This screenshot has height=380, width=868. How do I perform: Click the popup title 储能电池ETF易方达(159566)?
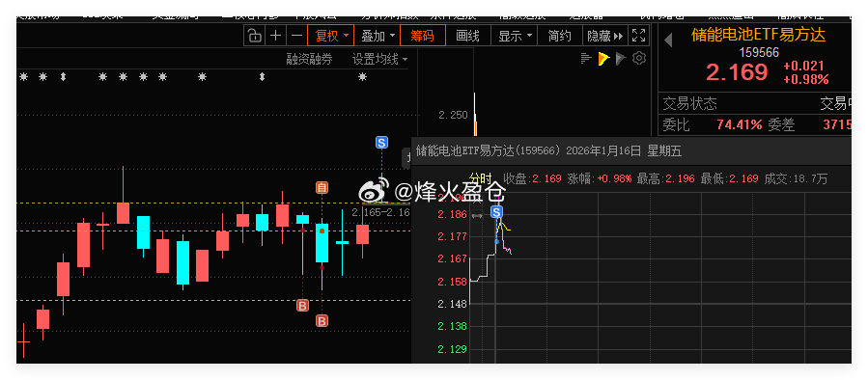click(x=489, y=151)
